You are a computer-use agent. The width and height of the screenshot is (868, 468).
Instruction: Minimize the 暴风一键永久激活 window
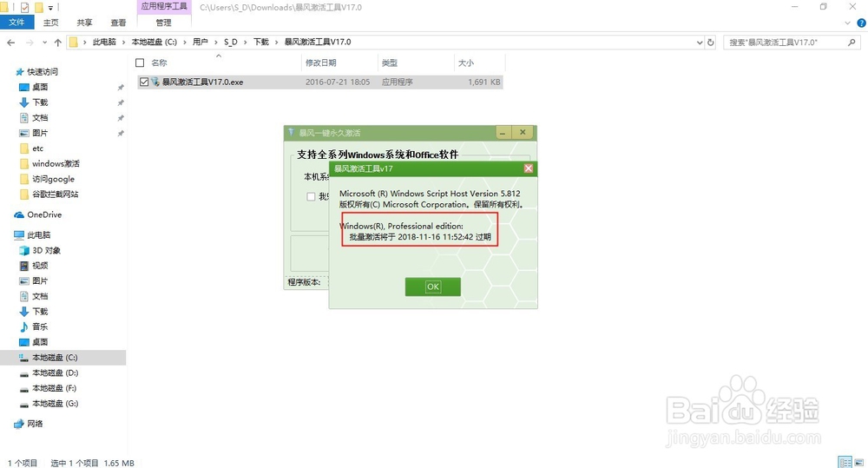503,132
